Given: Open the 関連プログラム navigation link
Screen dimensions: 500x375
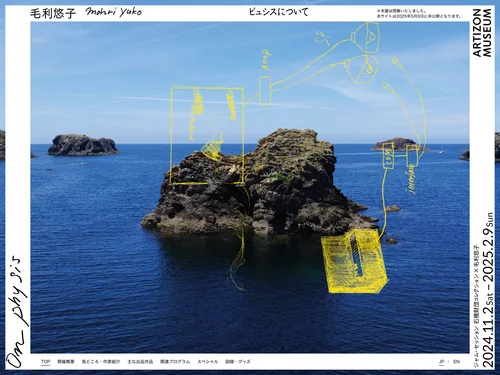Looking at the screenshot, I should [x=175, y=362].
